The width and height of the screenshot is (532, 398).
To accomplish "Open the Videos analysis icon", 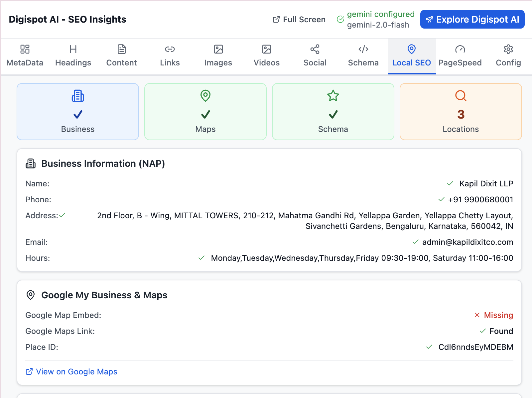I will coord(266,50).
